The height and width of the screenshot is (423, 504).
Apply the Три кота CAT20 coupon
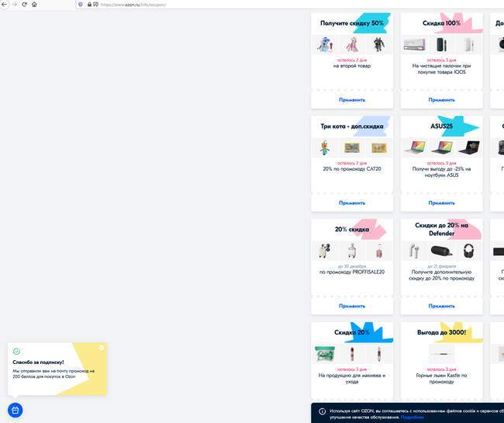tap(352, 203)
